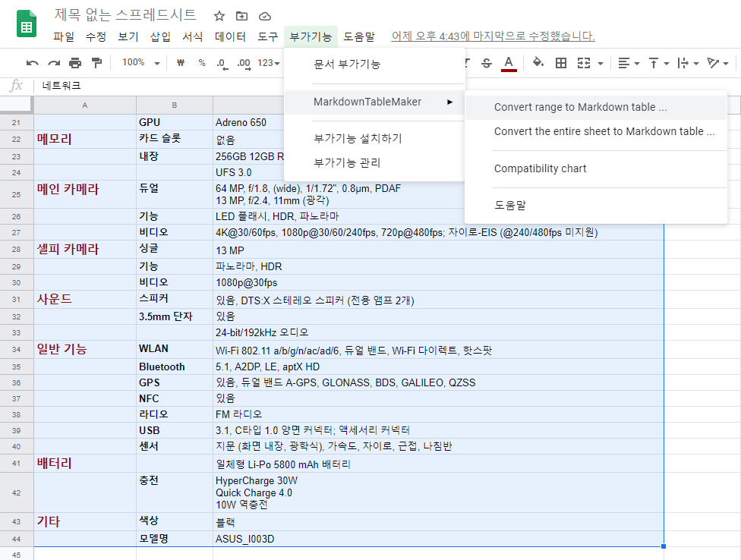
Task: Choose 부가기능 설치하기
Action: click(x=375, y=138)
